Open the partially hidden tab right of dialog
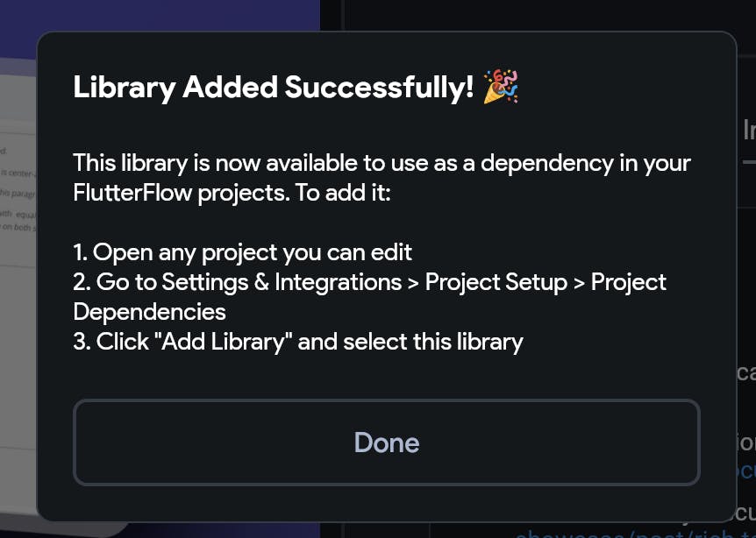The width and height of the screenshot is (756, 538). (x=749, y=129)
